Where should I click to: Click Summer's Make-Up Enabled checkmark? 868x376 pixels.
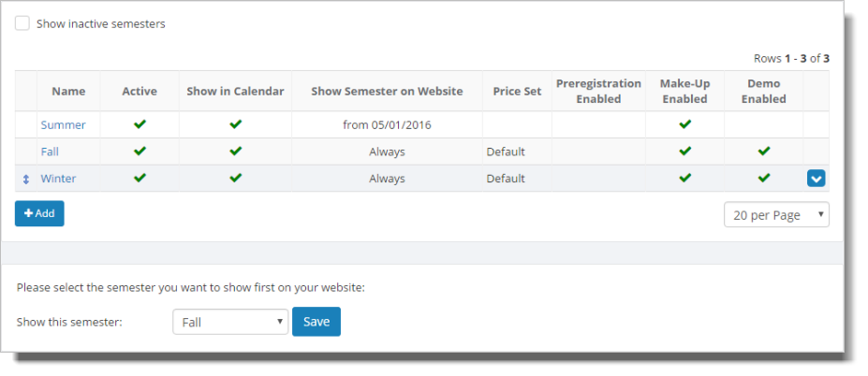[x=684, y=124]
